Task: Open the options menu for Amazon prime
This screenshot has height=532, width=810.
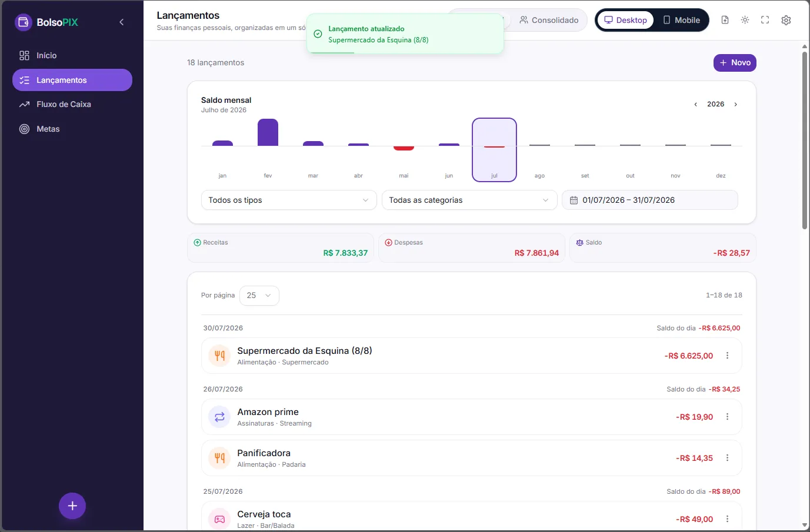Action: coord(727,417)
